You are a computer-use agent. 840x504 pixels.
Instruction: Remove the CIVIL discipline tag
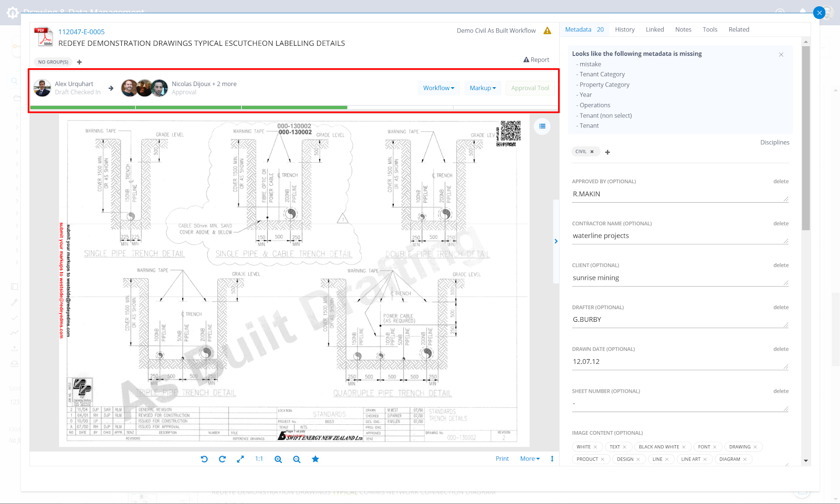[x=592, y=152]
